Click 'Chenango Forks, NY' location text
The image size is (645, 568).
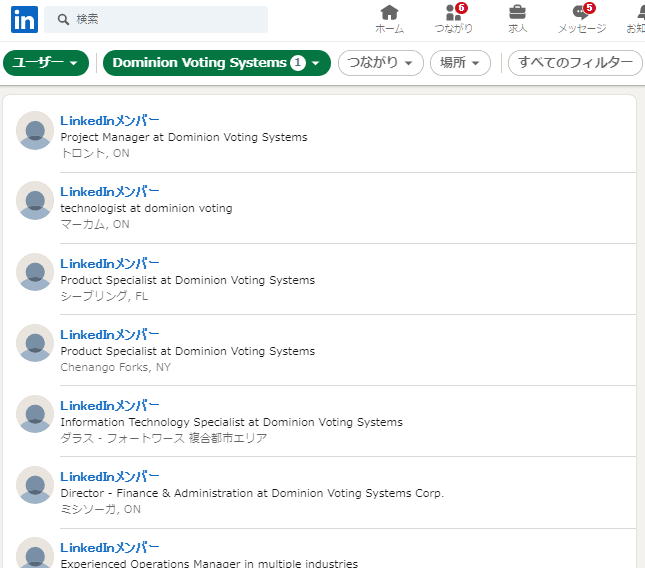pos(116,367)
